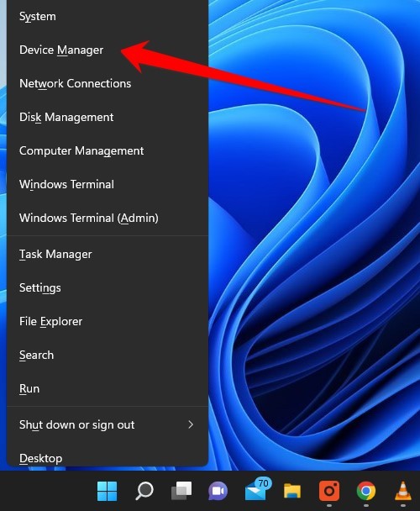The image size is (420, 511).
Task: Launch Teams Chat from taskbar
Action: pyautogui.click(x=218, y=491)
